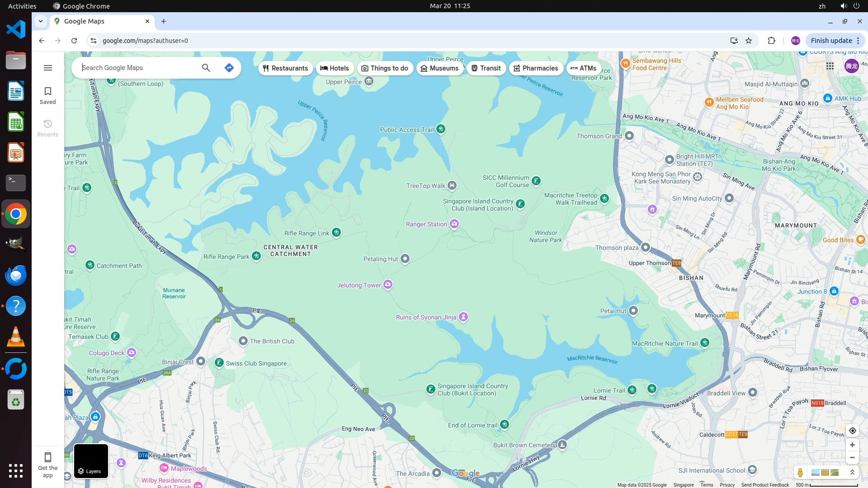Click the Send Product Feedback link
Viewport: 868px width, 488px height.
tap(765, 485)
